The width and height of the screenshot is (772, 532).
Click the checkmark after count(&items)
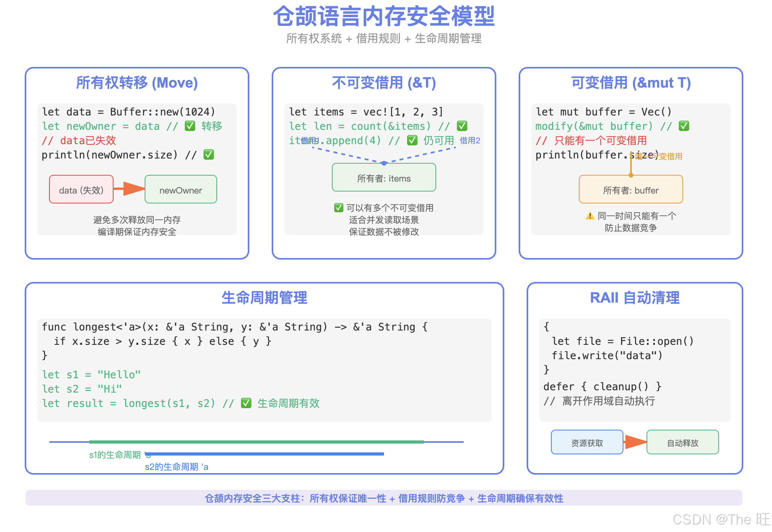(x=462, y=126)
